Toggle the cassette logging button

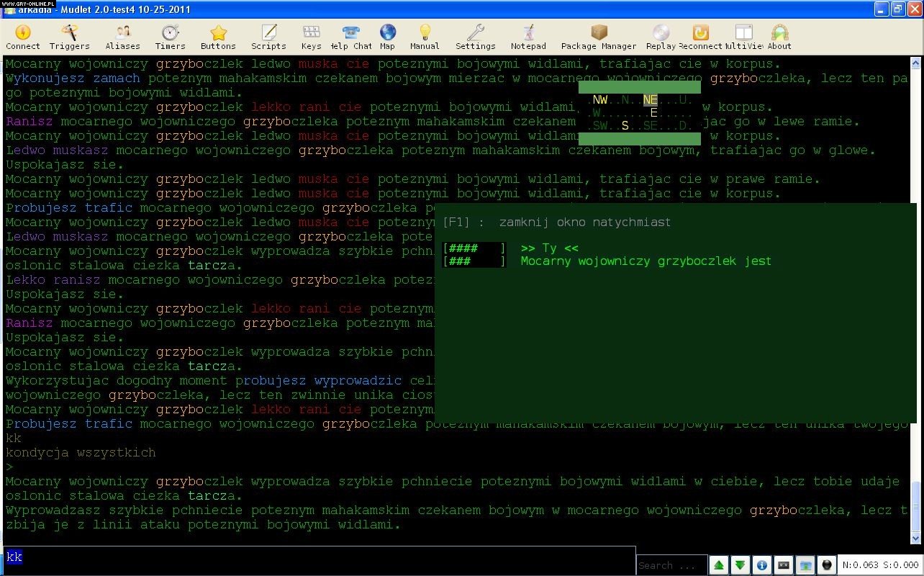click(784, 565)
